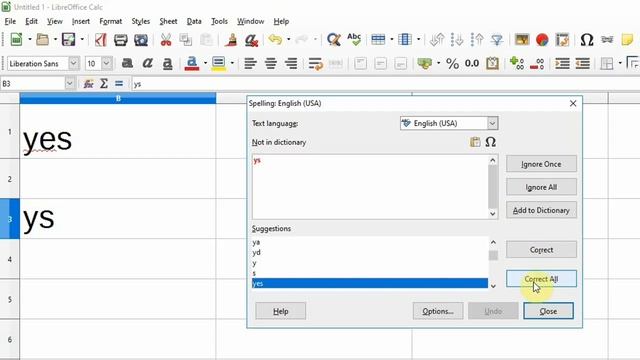Open the Window menu
The width and height of the screenshot is (640, 360).
coord(251,21)
